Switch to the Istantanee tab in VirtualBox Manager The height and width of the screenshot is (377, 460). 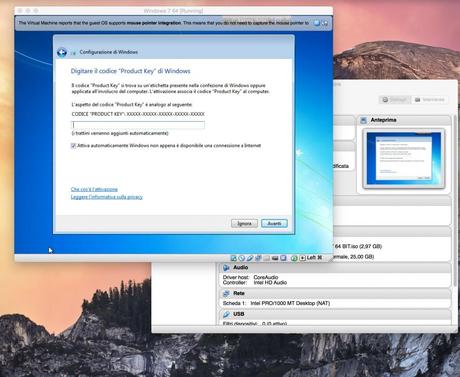[x=429, y=100]
